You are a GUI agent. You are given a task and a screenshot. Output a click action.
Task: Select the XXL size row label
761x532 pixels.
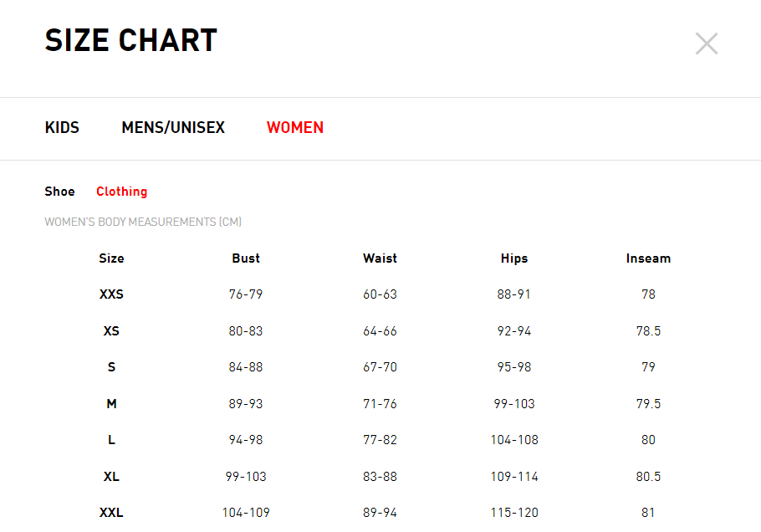(x=111, y=513)
